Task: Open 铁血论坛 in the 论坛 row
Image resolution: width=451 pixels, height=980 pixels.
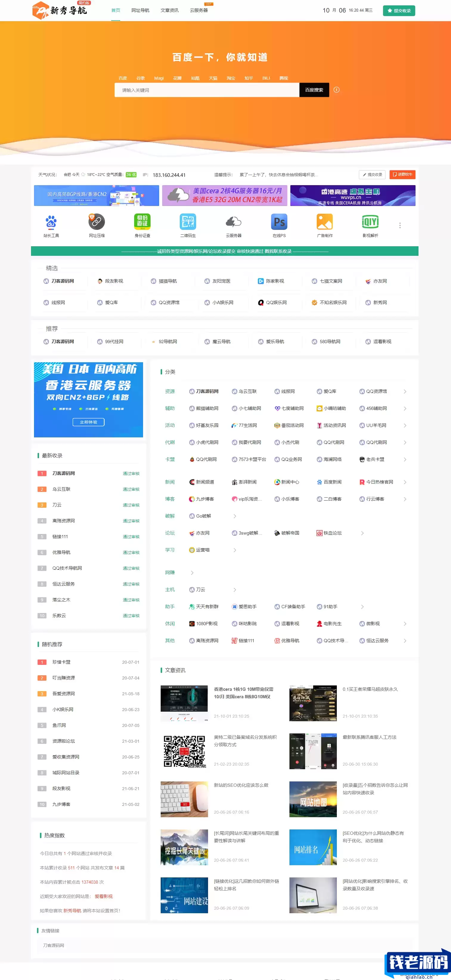Action: point(329,533)
